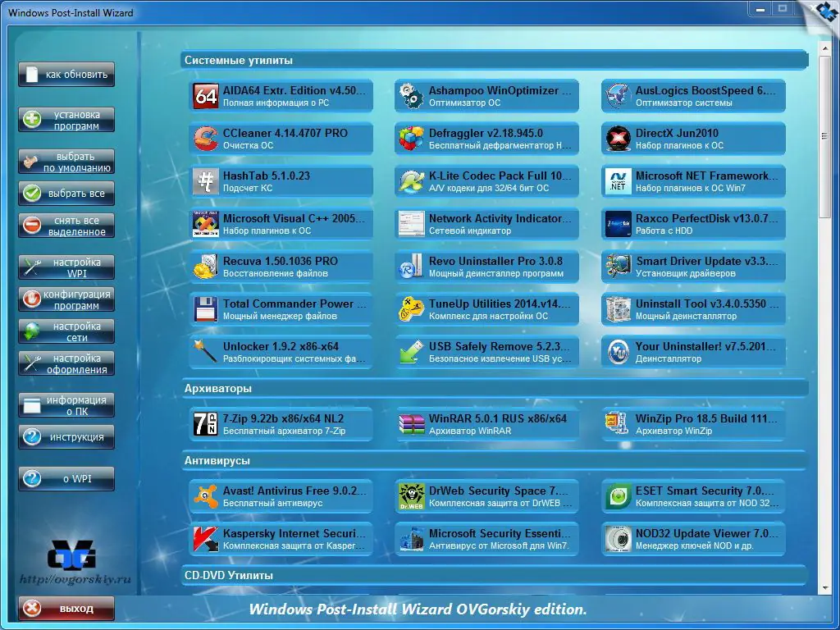Click the HashTab hash symbol icon
This screenshot has width=840, height=630.
pyautogui.click(x=206, y=181)
